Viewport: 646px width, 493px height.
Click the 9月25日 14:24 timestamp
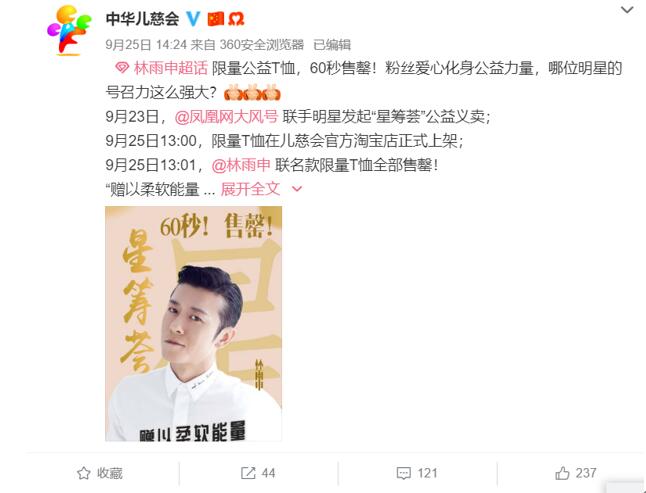click(146, 44)
